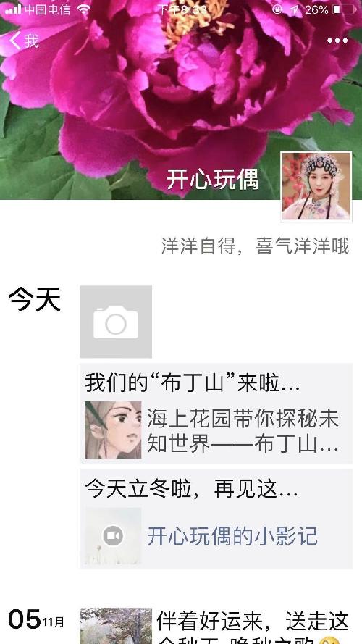
Task: Tap the battery indicator in status bar
Action: click(x=343, y=9)
